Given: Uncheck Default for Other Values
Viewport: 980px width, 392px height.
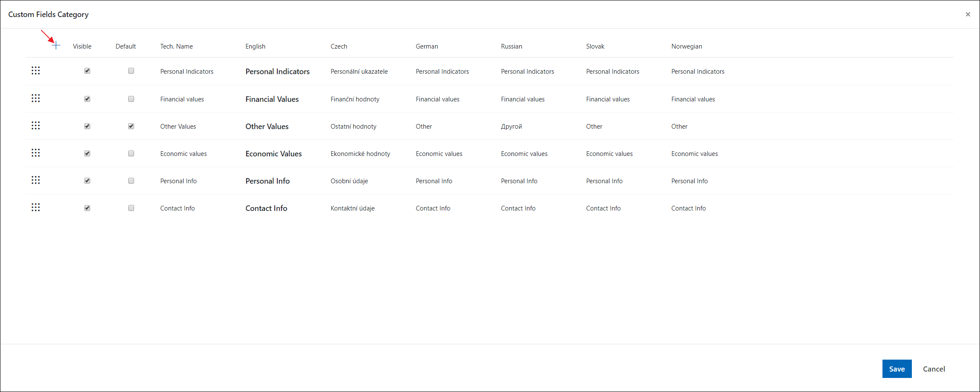Looking at the screenshot, I should [x=131, y=126].
